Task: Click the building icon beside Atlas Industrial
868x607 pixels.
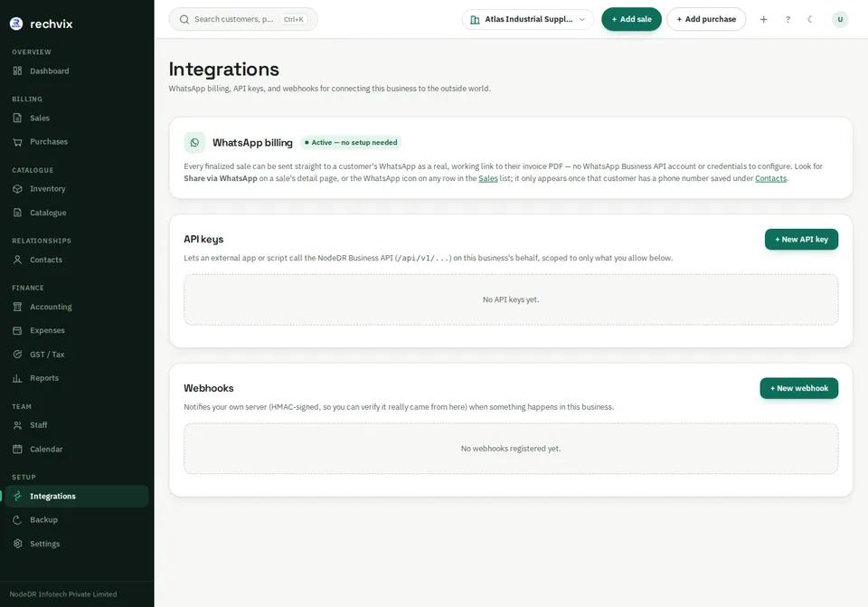Action: click(x=475, y=19)
